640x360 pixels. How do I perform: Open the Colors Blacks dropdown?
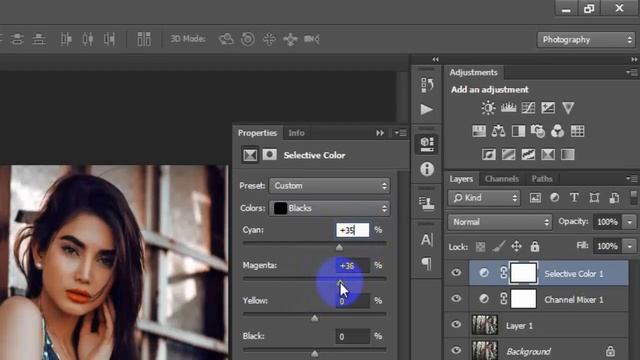point(329,208)
